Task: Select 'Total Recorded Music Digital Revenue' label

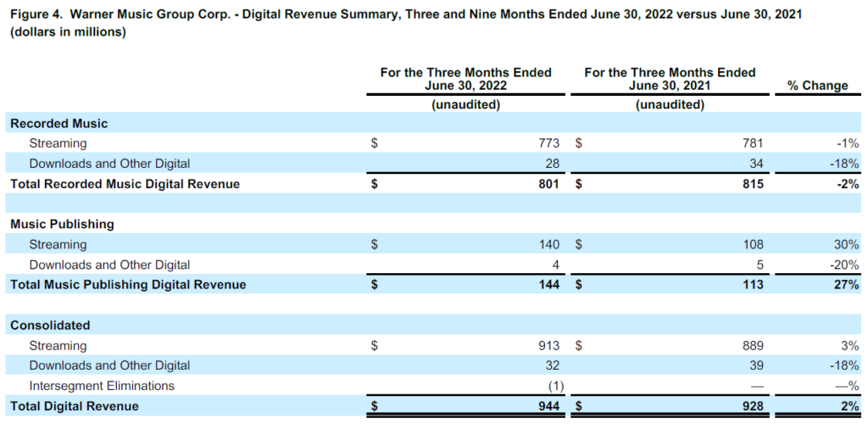Action: [x=125, y=184]
